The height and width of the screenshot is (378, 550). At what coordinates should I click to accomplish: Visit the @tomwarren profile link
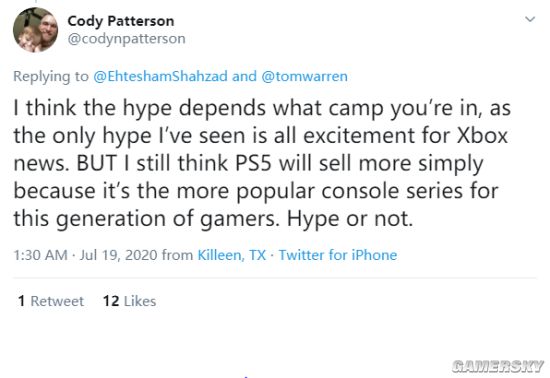[304, 76]
